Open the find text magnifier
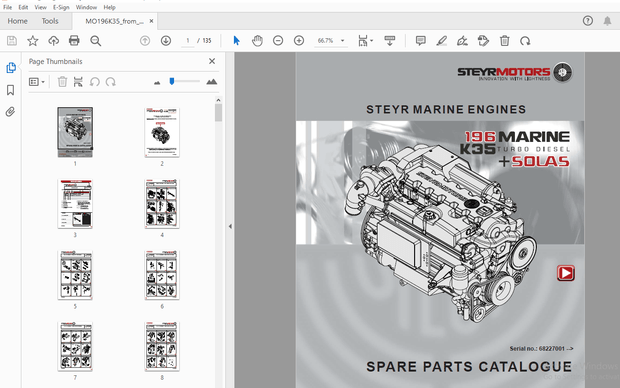Viewport: 620px width, 388px height. click(95, 41)
